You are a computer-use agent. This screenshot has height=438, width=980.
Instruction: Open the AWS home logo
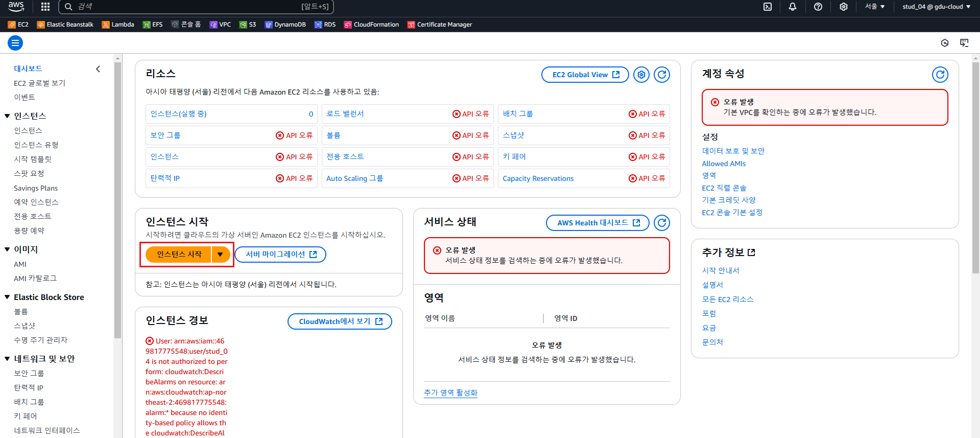click(x=16, y=7)
